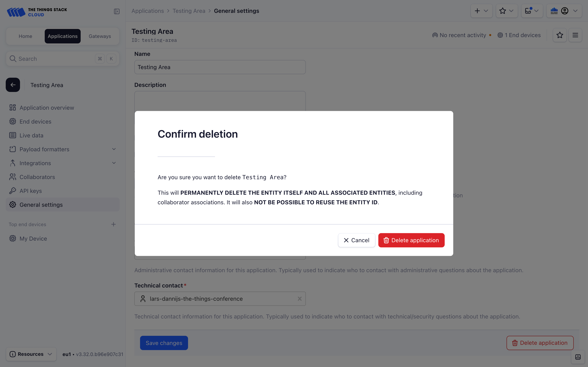Image resolution: width=588 pixels, height=367 pixels.
Task: Open the bottom-right console panel icon
Action: coord(578,357)
